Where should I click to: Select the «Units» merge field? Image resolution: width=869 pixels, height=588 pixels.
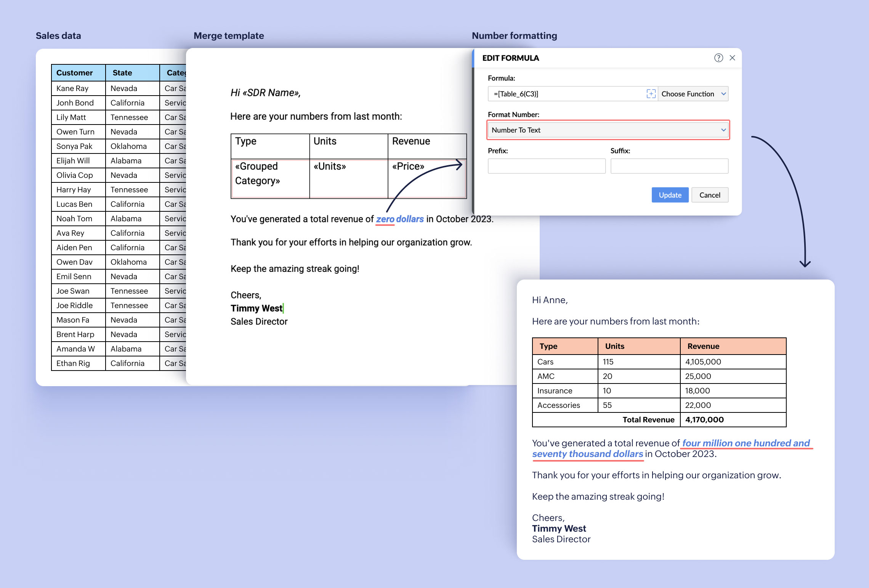[330, 166]
